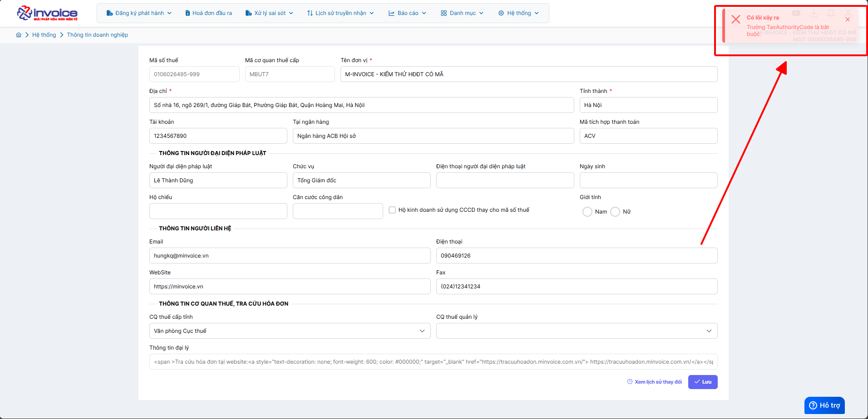Focus the Tài khoản account number field
The image size is (868, 419).
[x=218, y=136]
